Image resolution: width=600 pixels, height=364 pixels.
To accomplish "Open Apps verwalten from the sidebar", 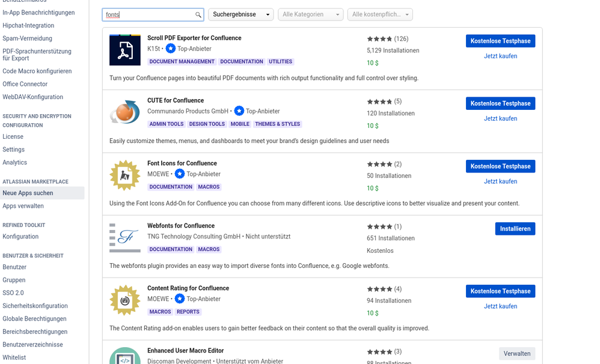I will click(23, 205).
